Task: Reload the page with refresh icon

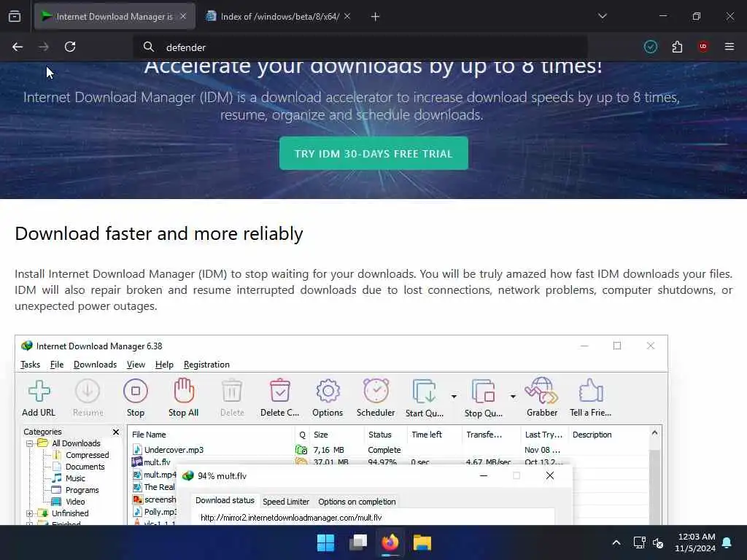Action: pyautogui.click(x=70, y=47)
